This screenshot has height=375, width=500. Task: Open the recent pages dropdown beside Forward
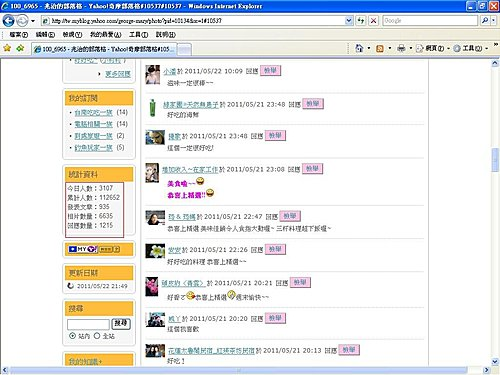pos(33,21)
